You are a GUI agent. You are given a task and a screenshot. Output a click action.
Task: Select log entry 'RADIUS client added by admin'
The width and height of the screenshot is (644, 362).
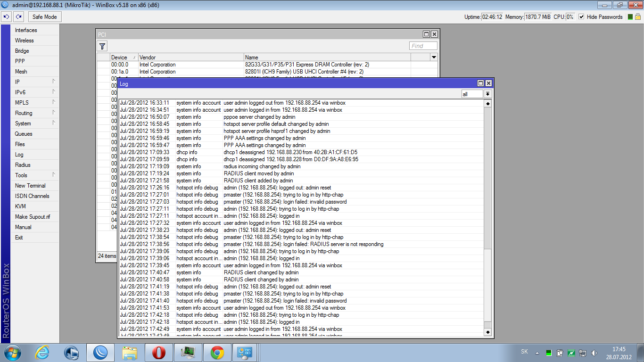(301, 181)
